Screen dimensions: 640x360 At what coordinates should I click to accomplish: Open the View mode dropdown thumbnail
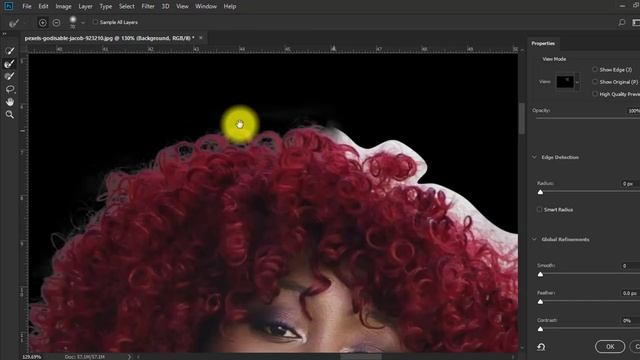[x=567, y=82]
